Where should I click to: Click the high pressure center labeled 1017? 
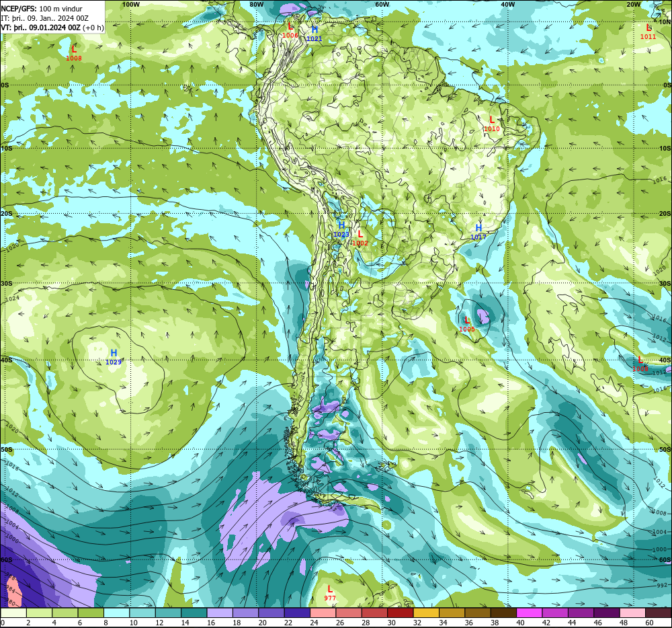478,232
